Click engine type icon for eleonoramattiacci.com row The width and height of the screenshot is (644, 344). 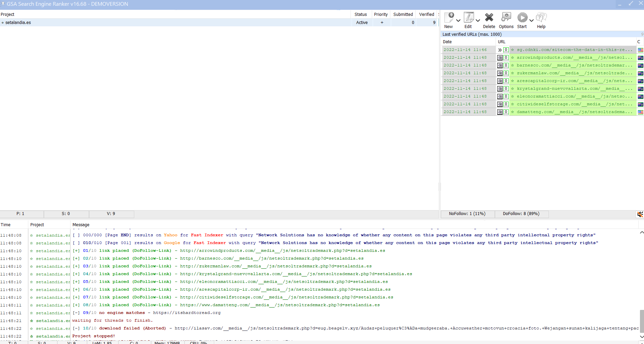click(x=500, y=97)
